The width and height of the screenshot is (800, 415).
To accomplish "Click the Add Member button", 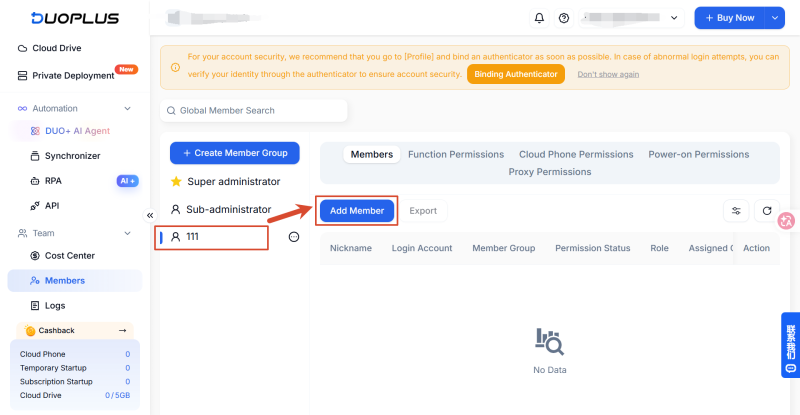I will [357, 211].
